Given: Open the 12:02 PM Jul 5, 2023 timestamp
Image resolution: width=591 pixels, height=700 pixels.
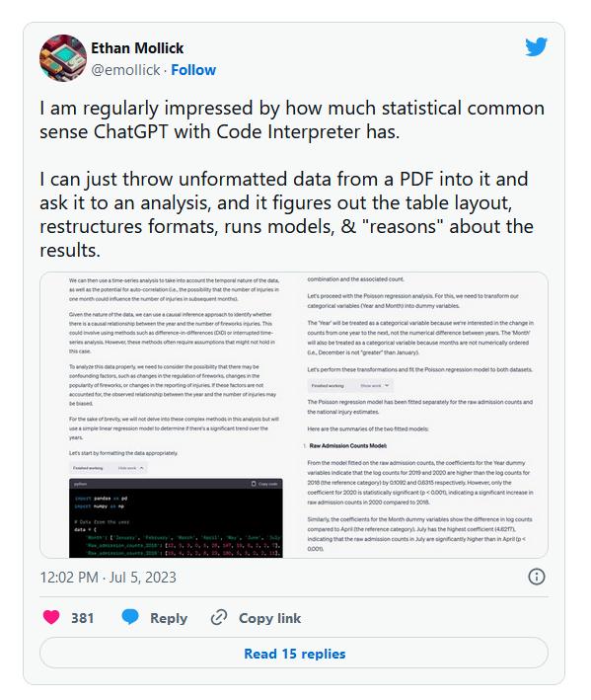Looking at the screenshot, I should coord(108,578).
